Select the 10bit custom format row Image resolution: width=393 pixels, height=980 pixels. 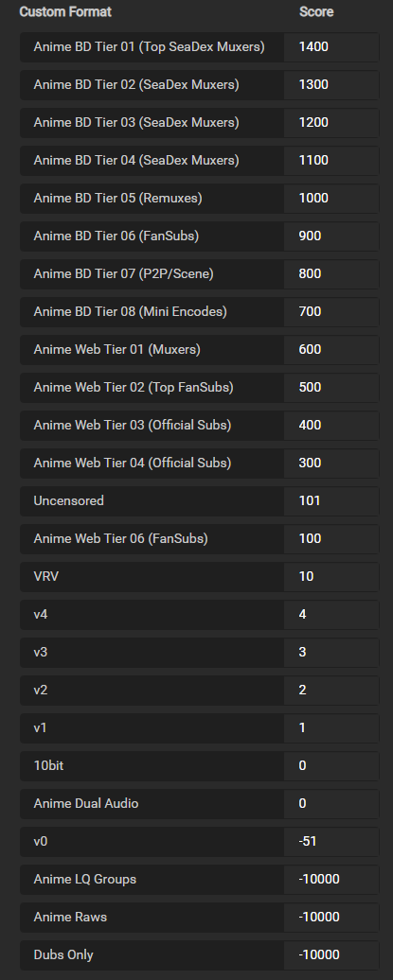point(152,765)
